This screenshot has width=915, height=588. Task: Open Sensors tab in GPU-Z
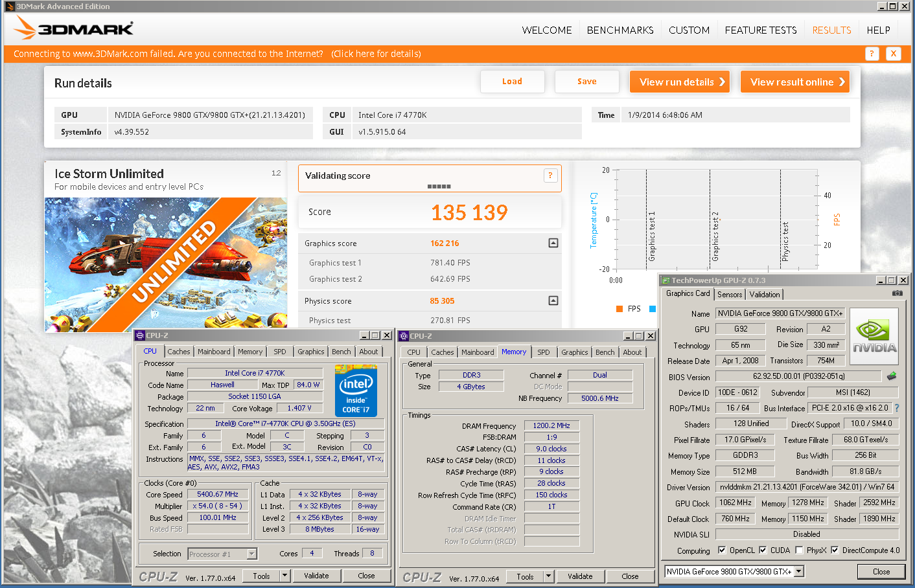click(x=730, y=295)
